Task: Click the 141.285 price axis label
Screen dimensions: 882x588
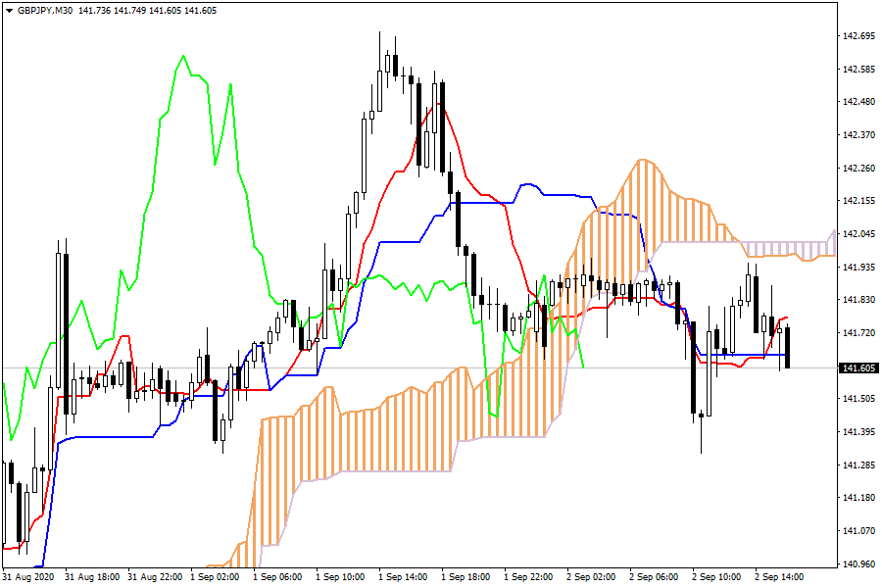Action: 858,465
